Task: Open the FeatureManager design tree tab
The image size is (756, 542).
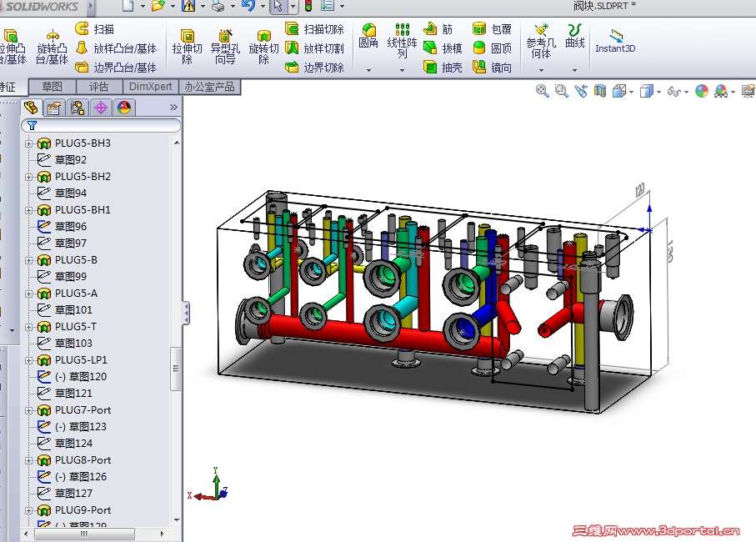Action: tap(31, 107)
